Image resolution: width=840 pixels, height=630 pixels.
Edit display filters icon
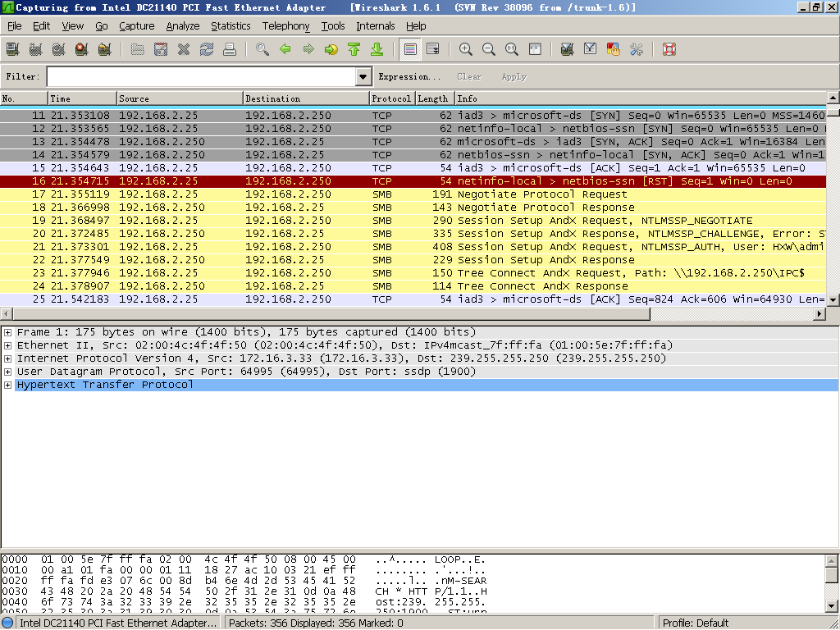pyautogui.click(x=591, y=49)
